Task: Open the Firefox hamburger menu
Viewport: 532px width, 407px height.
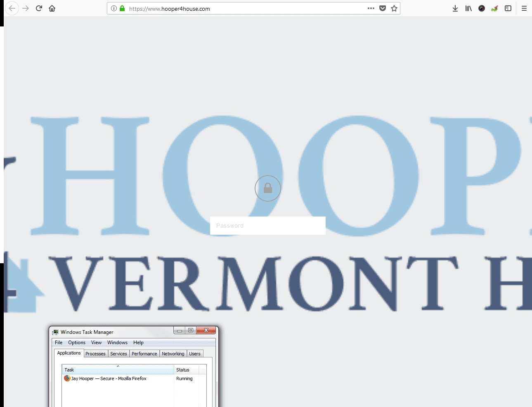Action: (x=524, y=8)
